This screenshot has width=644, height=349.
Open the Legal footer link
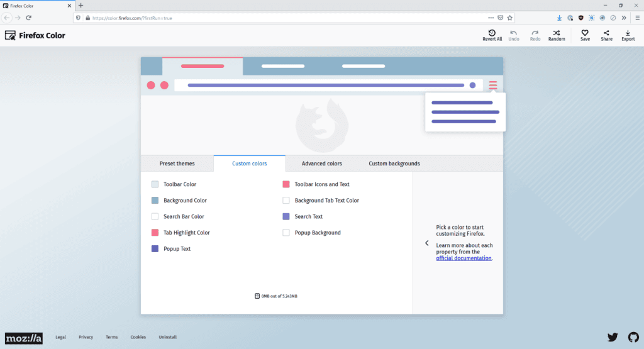click(x=61, y=337)
